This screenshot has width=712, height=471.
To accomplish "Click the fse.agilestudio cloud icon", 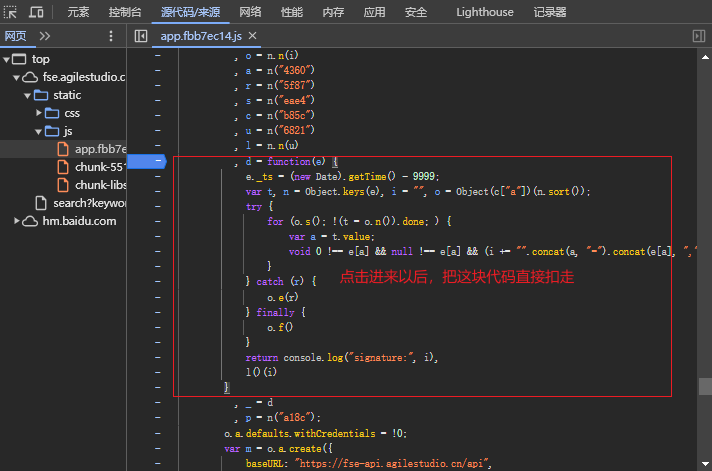I will 30,77.
